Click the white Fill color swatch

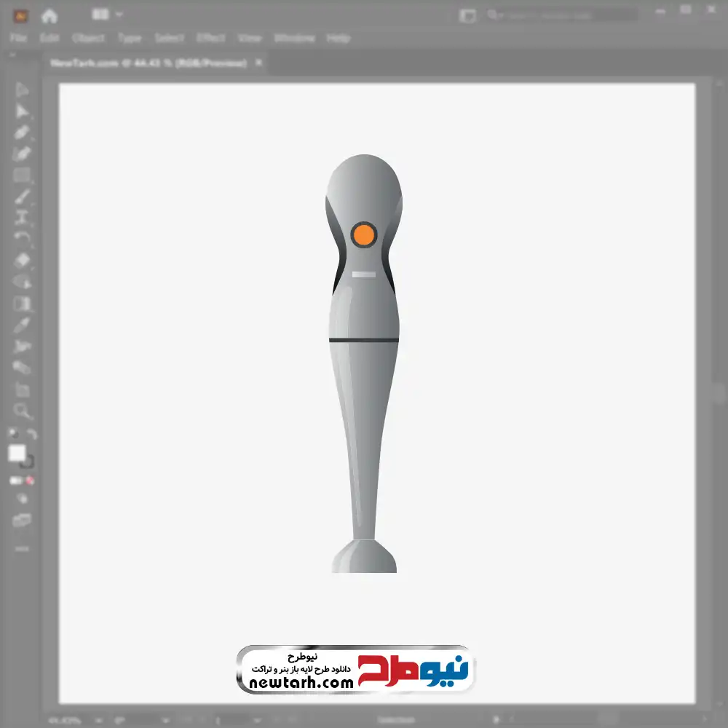pyautogui.click(x=17, y=454)
